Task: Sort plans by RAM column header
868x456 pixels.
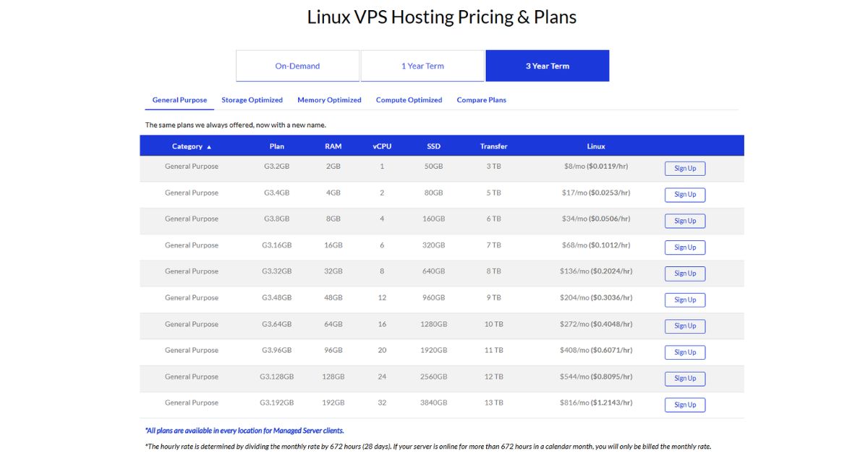Action: pyautogui.click(x=333, y=145)
